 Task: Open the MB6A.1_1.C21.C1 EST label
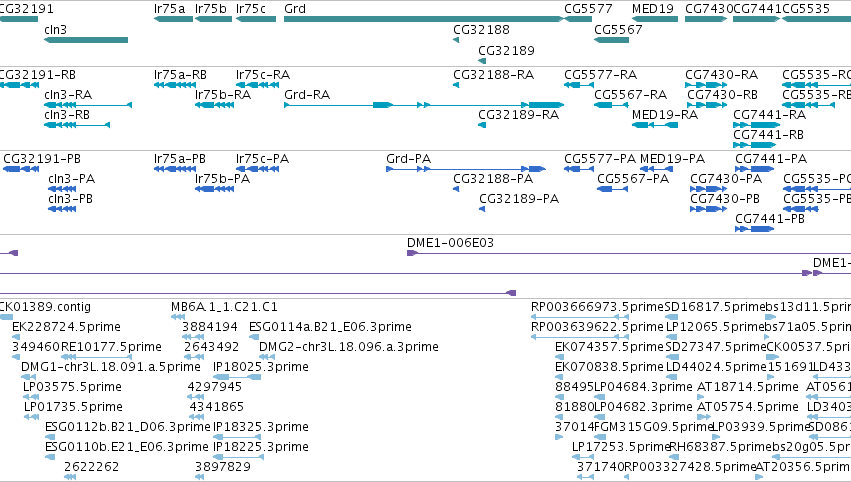[224, 307]
